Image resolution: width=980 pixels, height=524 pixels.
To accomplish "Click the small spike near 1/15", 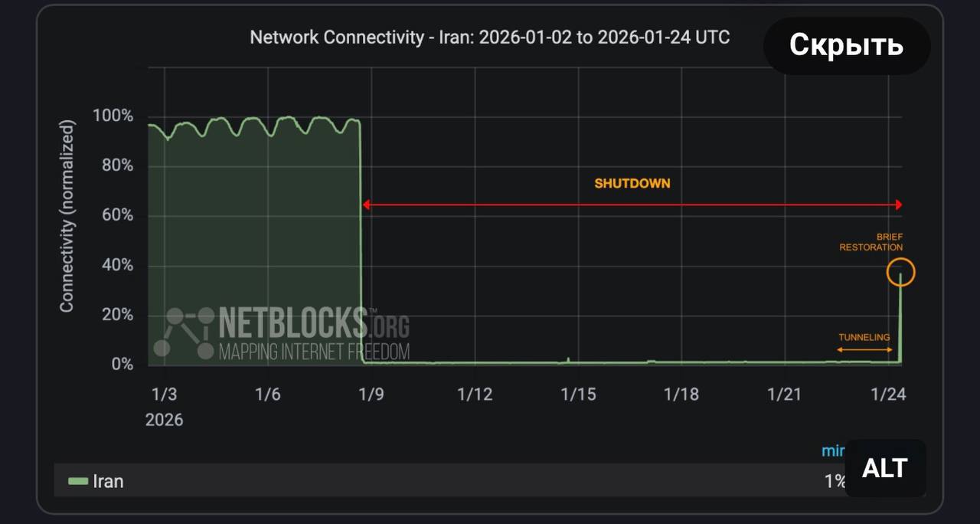I will (x=568, y=359).
